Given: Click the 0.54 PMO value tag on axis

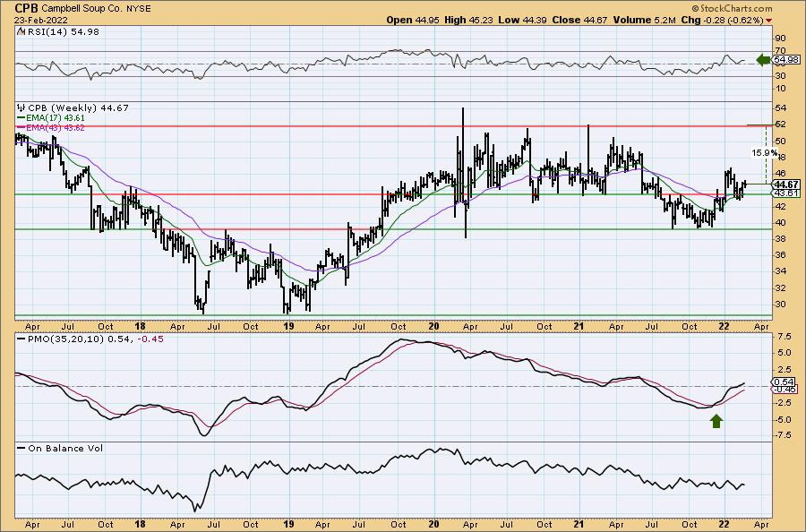Looking at the screenshot, I should click(x=785, y=382).
